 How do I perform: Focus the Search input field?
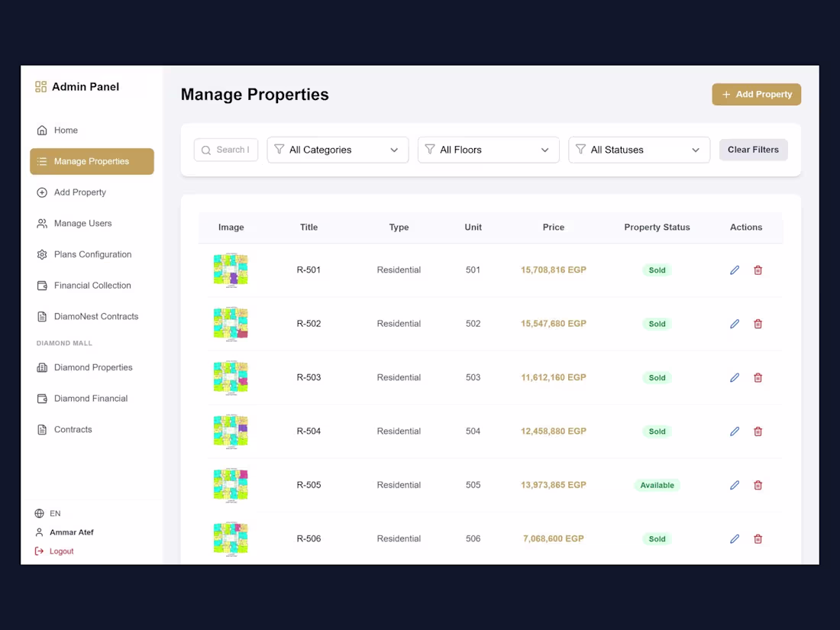pos(225,150)
